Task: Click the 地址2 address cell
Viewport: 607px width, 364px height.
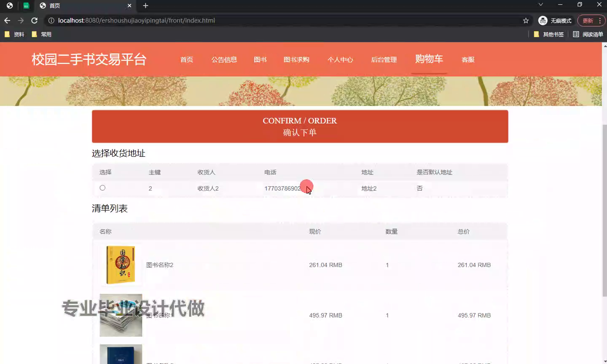Action: (369, 188)
